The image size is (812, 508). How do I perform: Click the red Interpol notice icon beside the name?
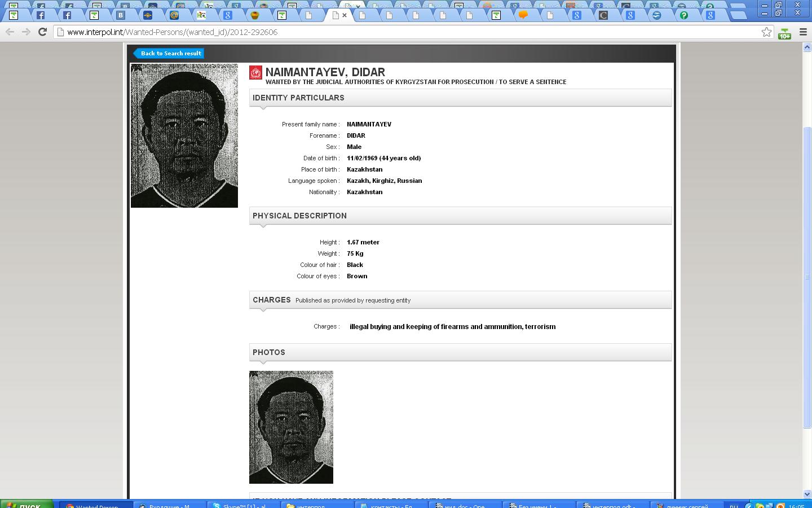(255, 73)
